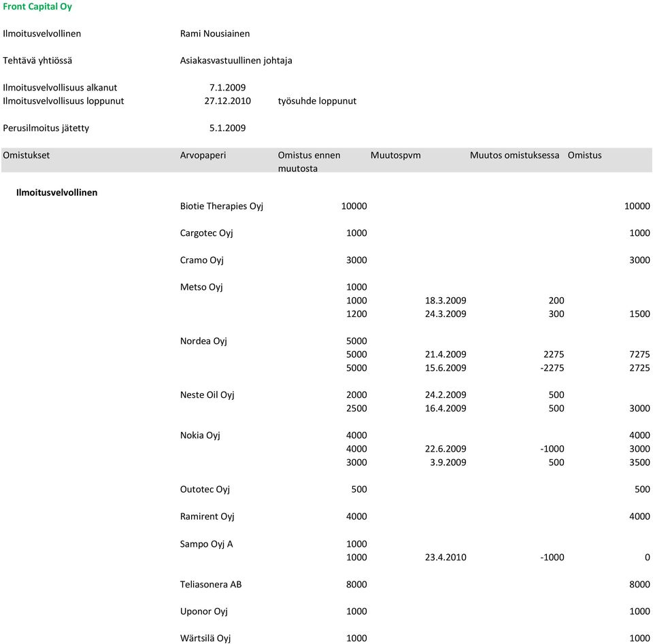Select Sampo change date 23.4.2010
The height and width of the screenshot is (644, 653).
click(x=446, y=558)
